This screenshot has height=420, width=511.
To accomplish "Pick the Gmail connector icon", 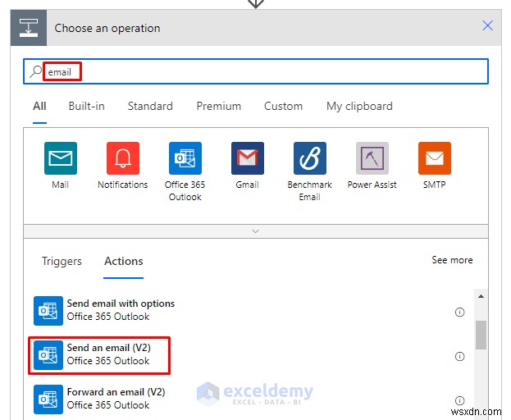I will click(x=248, y=158).
